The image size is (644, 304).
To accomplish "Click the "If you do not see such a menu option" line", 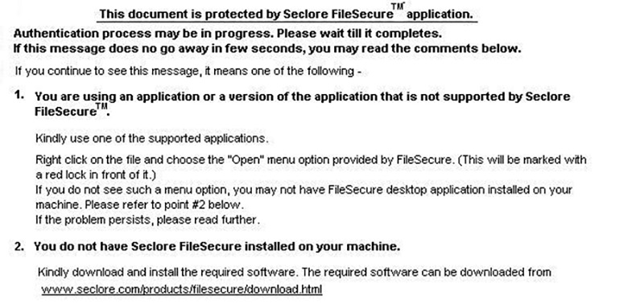I will tap(304, 190).
